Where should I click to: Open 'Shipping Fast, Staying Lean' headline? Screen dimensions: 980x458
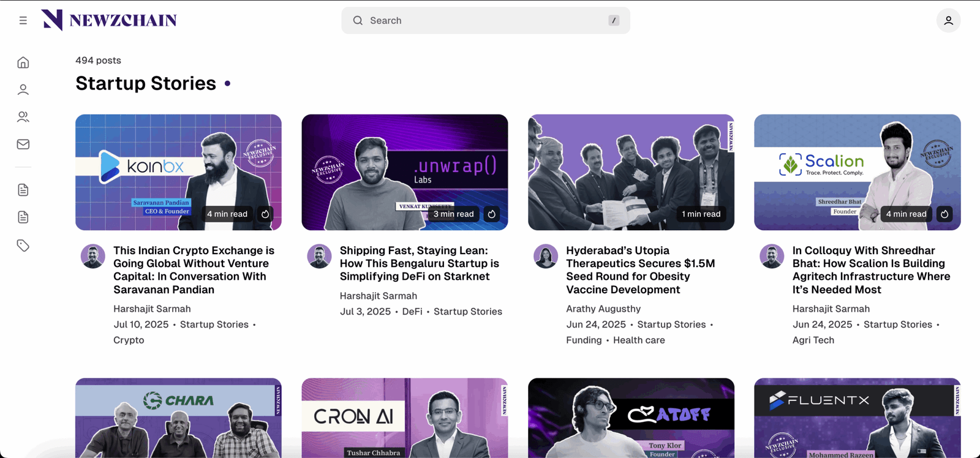point(420,263)
